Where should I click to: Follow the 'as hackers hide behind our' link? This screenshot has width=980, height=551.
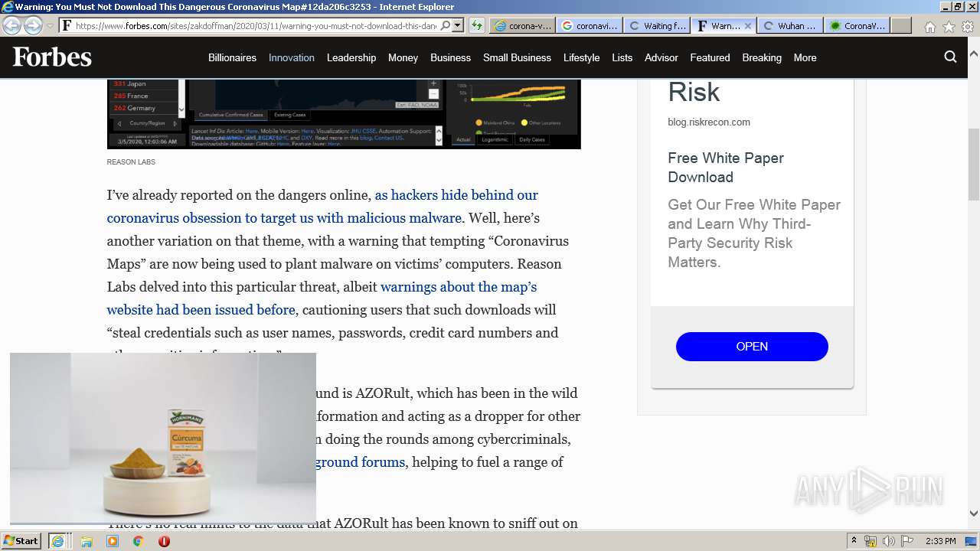[x=456, y=195]
